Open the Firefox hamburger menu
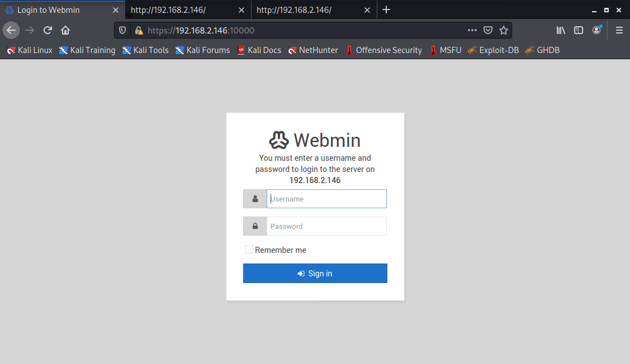This screenshot has width=630, height=364. pyautogui.click(x=619, y=31)
